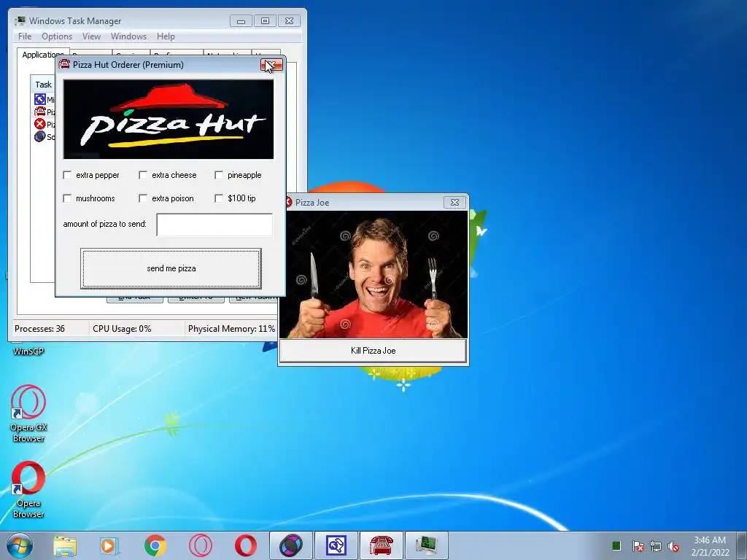Enable the extra cheese option
Screen dimensions: 747x560
point(143,175)
